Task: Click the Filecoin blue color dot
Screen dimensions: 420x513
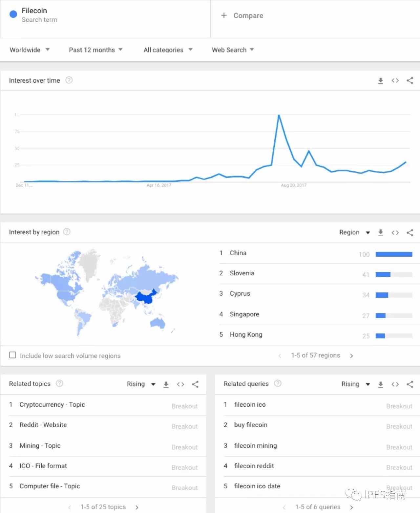Action: pyautogui.click(x=13, y=14)
